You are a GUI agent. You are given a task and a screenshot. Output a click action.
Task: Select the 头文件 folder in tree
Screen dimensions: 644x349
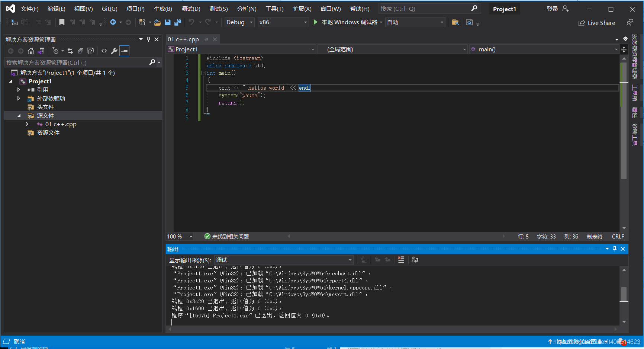tap(45, 107)
